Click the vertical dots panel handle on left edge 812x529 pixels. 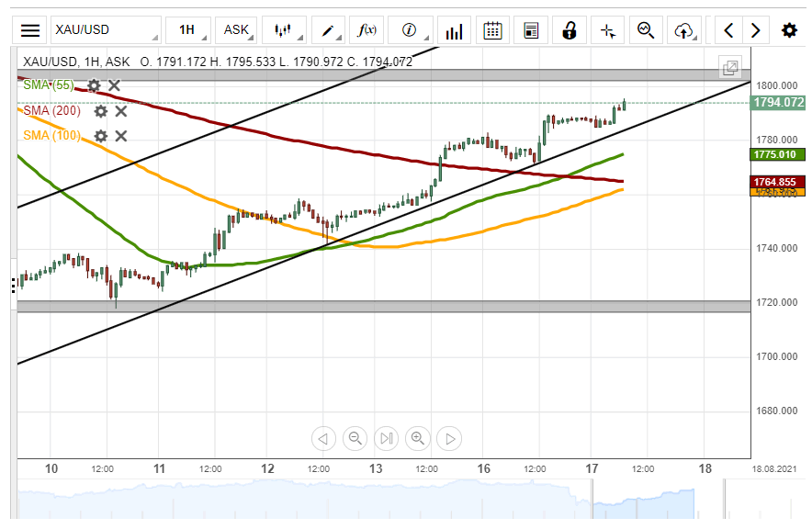point(14,286)
